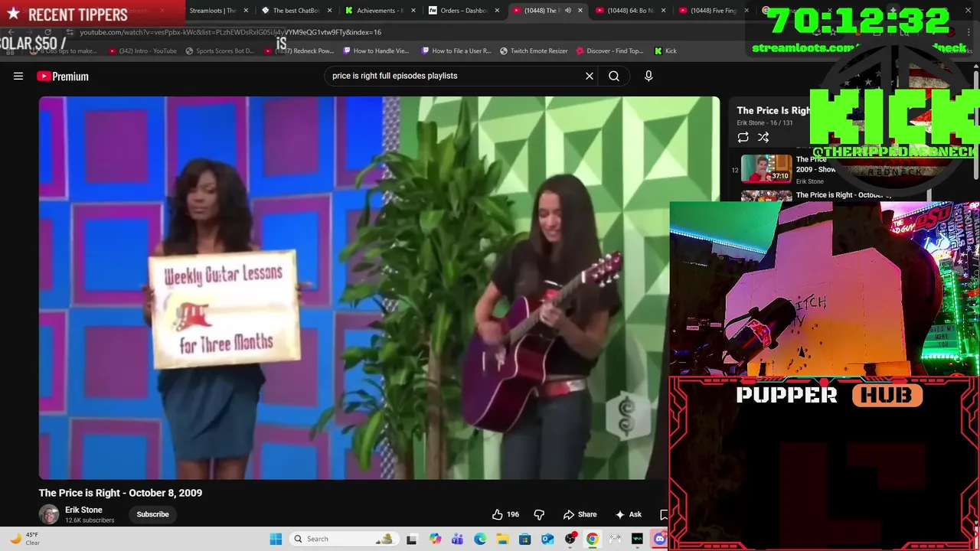Clear the YouTube search query

[590, 76]
